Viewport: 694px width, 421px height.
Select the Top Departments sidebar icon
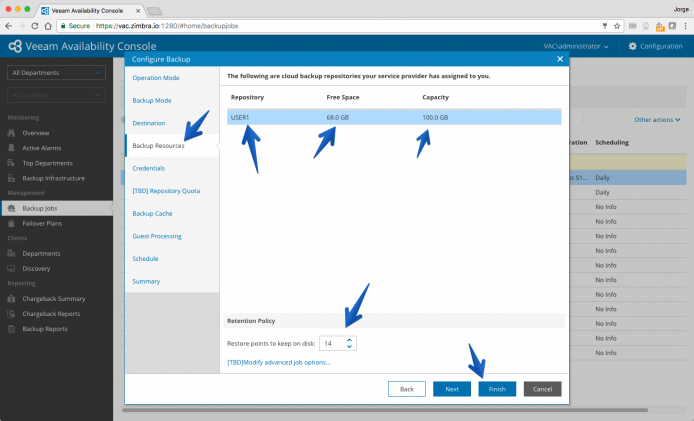click(x=12, y=163)
